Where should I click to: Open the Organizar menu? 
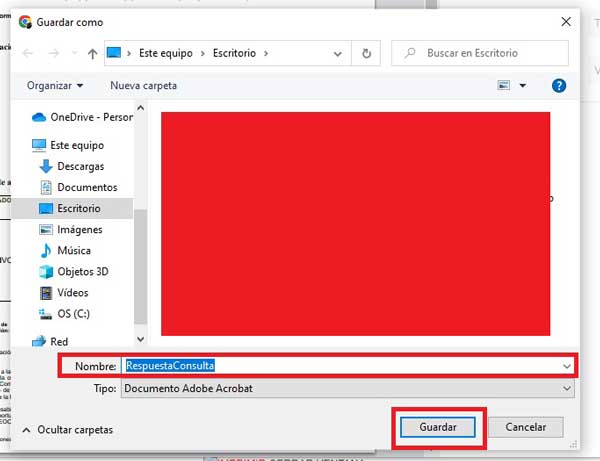55,86
